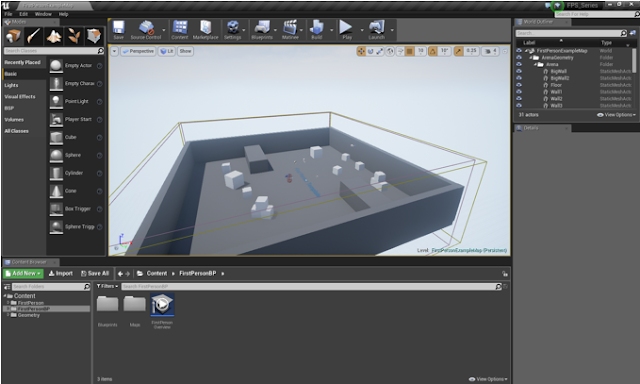
Task: Select the Geometry folder in tree
Action: pyautogui.click(x=29, y=315)
